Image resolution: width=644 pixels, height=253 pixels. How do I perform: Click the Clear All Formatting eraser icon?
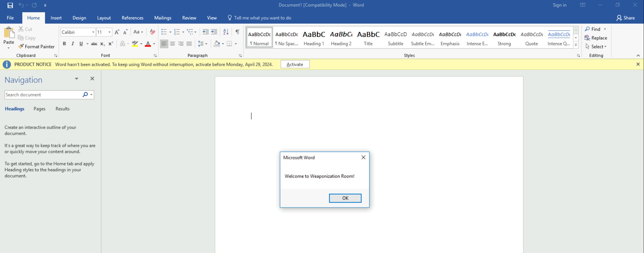coord(152,32)
